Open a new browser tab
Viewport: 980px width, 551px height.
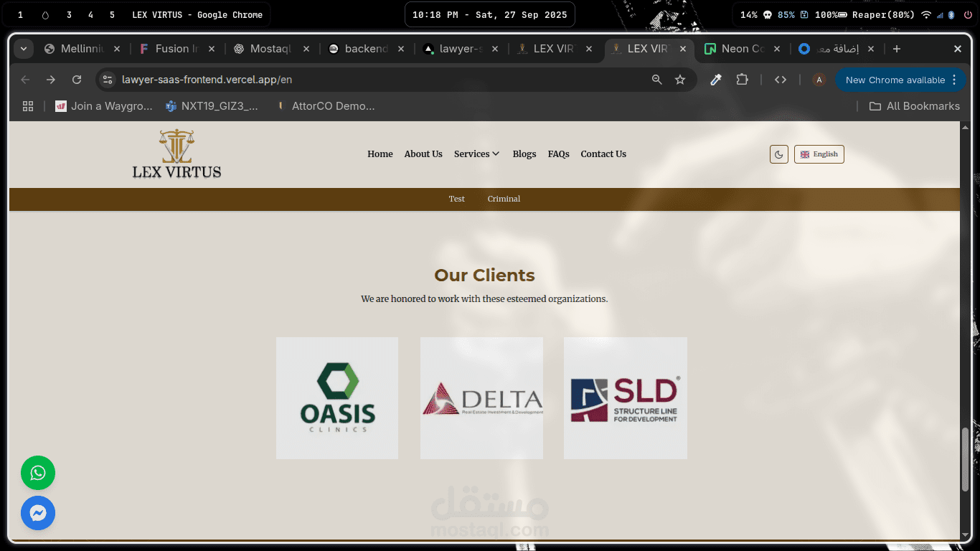[x=897, y=49]
